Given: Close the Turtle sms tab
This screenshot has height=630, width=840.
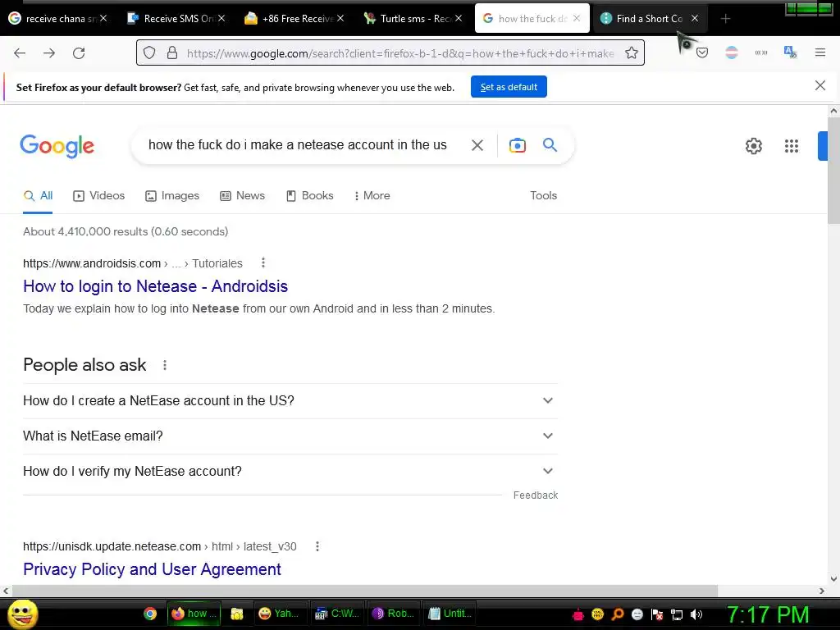Looking at the screenshot, I should pos(459,18).
